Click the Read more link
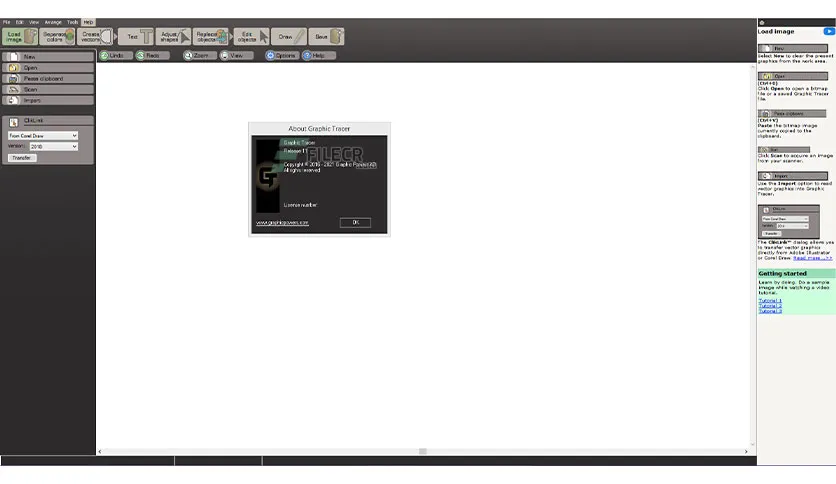 point(812,258)
